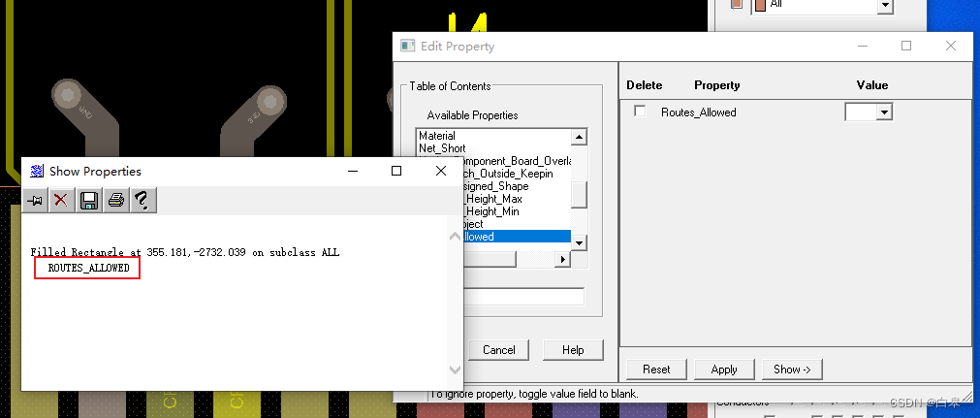
Task: Click the property list vertical scrollbar thumb
Action: [579, 195]
